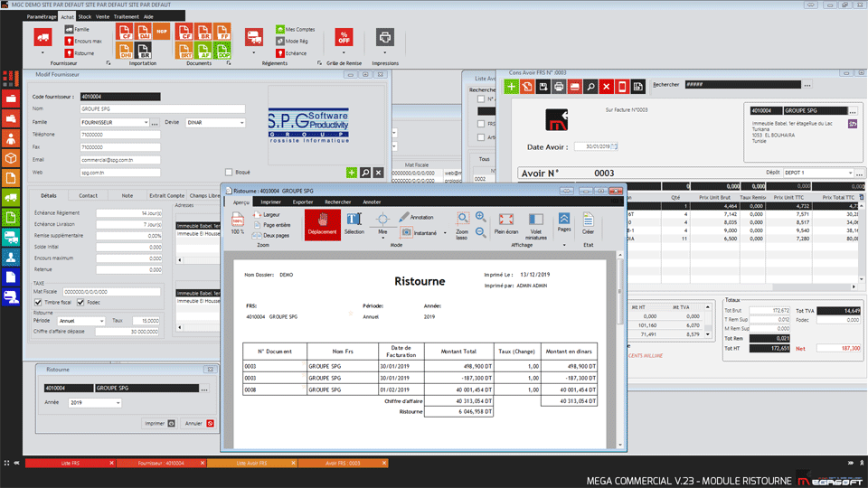Click the NGP importation icon

point(162,32)
